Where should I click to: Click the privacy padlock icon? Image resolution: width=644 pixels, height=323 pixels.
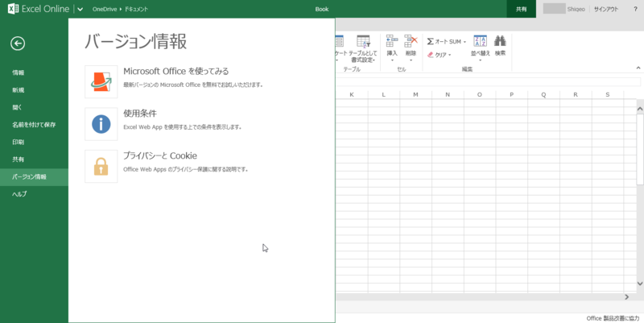[x=101, y=167]
